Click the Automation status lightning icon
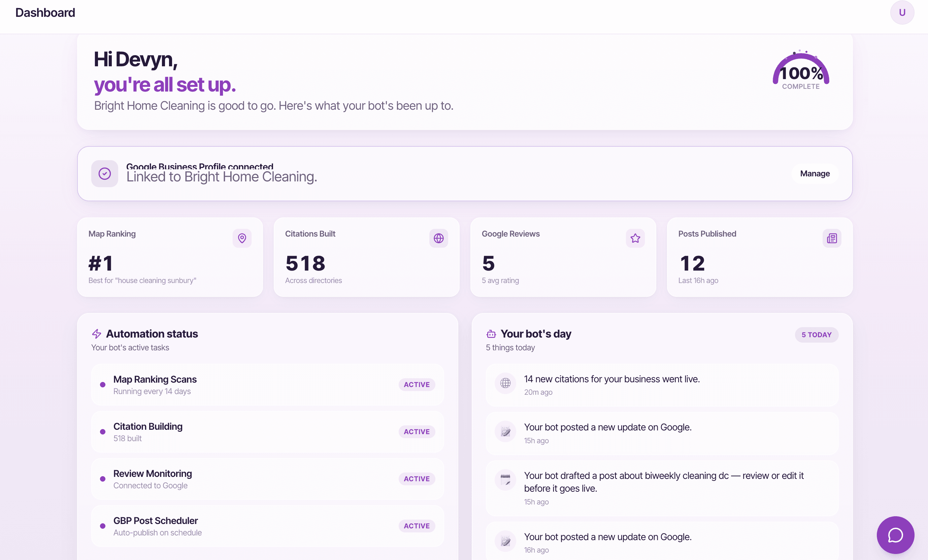The height and width of the screenshot is (560, 928). [x=97, y=334]
